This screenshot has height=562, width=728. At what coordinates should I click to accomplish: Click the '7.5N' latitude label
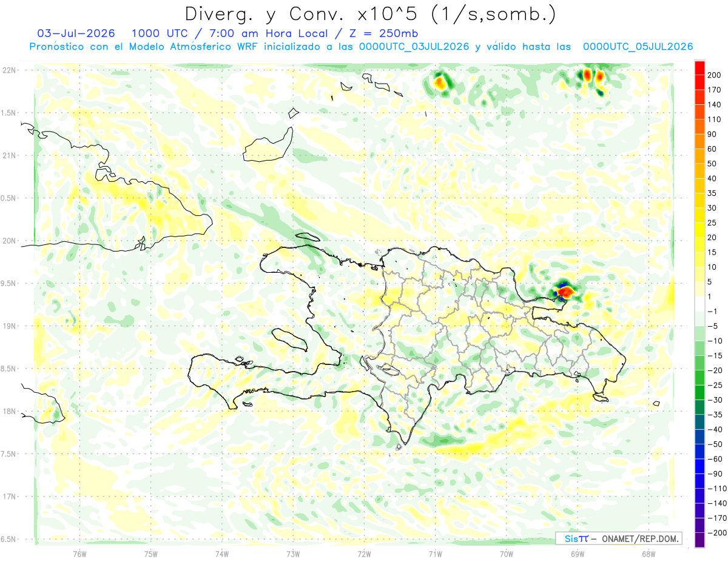[x=9, y=453]
